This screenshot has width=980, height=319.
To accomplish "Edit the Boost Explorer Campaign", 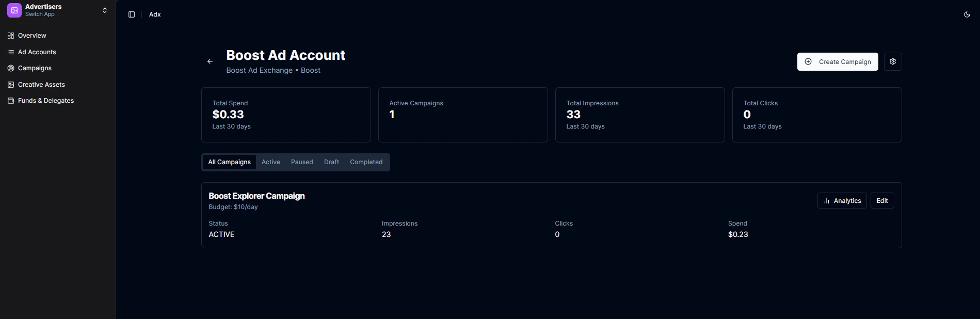I will click(x=882, y=201).
